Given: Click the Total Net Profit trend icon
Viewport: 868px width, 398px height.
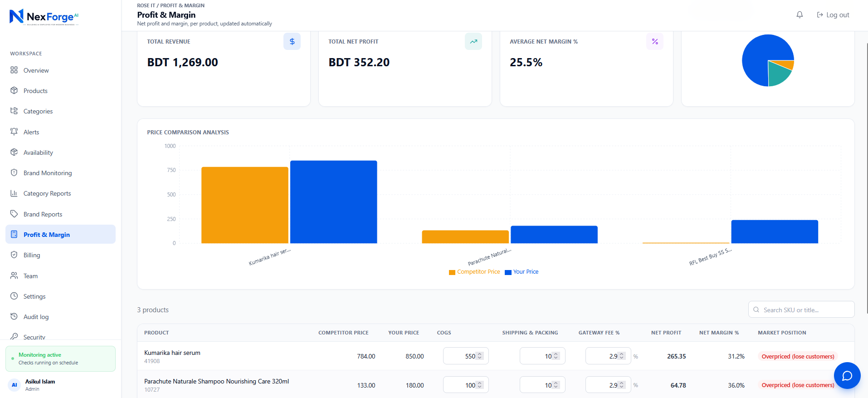Looking at the screenshot, I should coord(473,41).
